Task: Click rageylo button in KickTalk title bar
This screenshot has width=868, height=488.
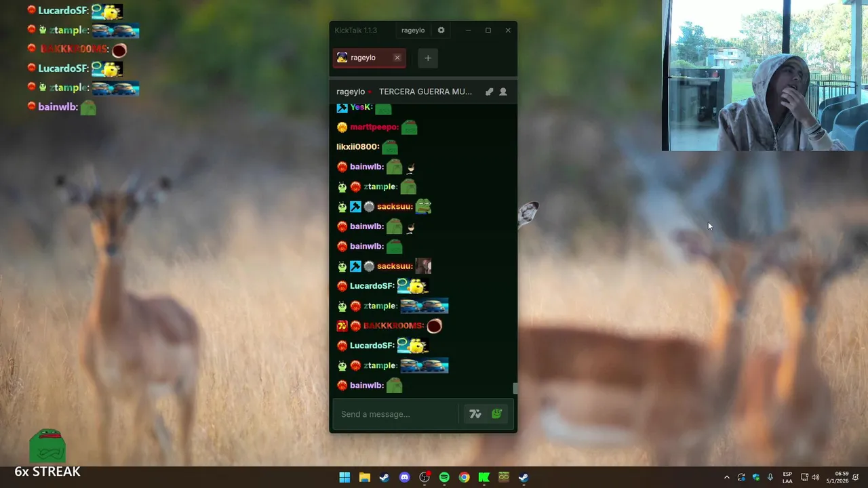Action: [413, 30]
